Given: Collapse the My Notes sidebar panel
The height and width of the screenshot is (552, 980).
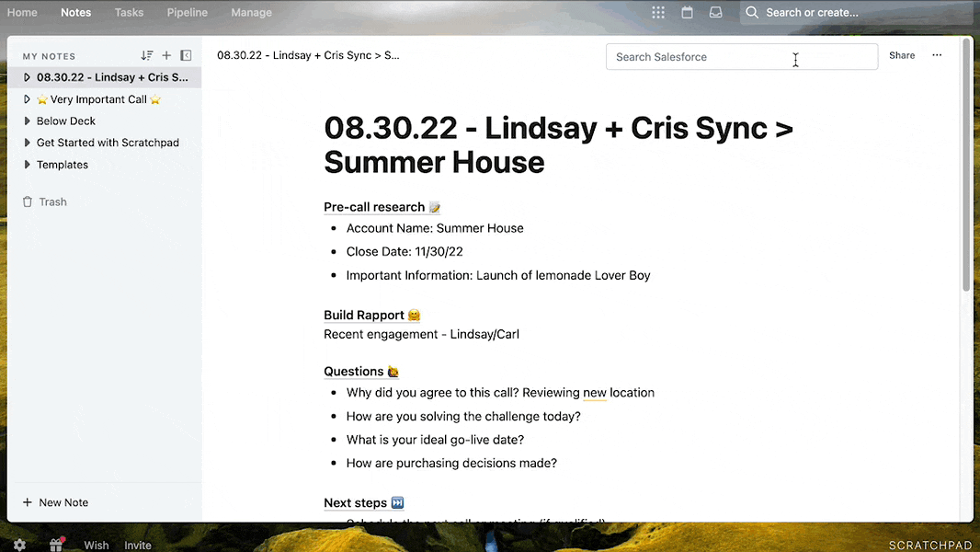Looking at the screenshot, I should tap(186, 55).
